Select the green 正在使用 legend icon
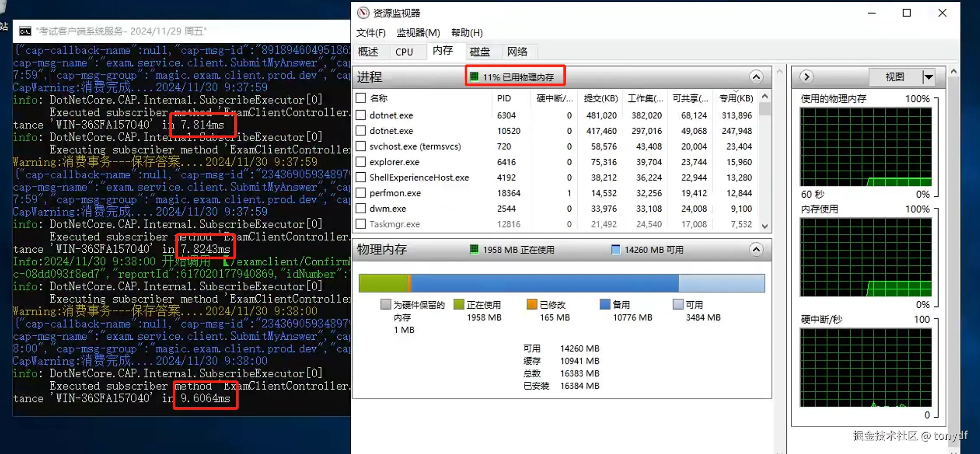Viewport: 980px width, 454px height. pyautogui.click(x=459, y=304)
